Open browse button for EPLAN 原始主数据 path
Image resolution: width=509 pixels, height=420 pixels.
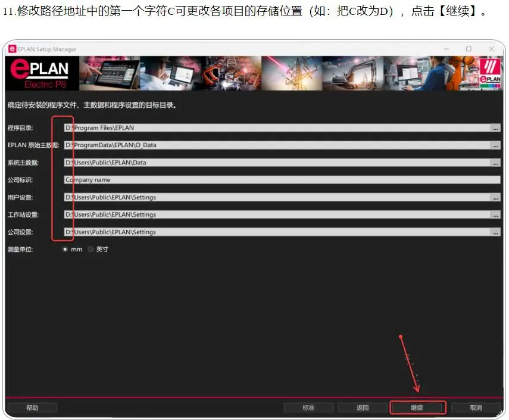click(495, 145)
